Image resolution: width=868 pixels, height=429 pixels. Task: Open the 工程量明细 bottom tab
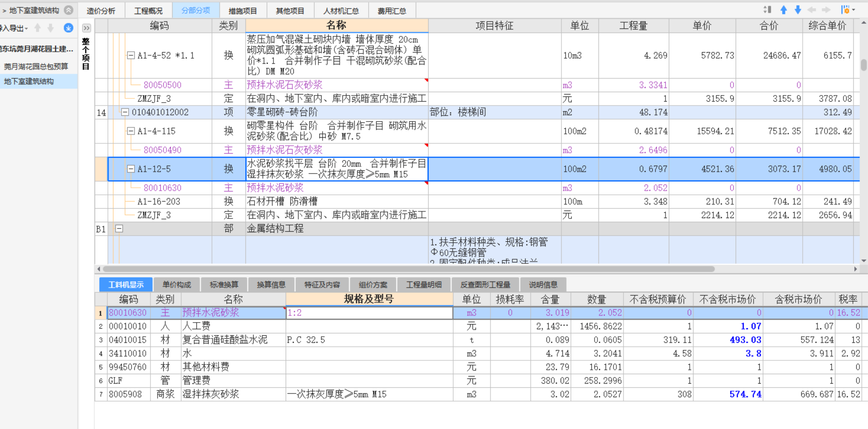(x=424, y=284)
